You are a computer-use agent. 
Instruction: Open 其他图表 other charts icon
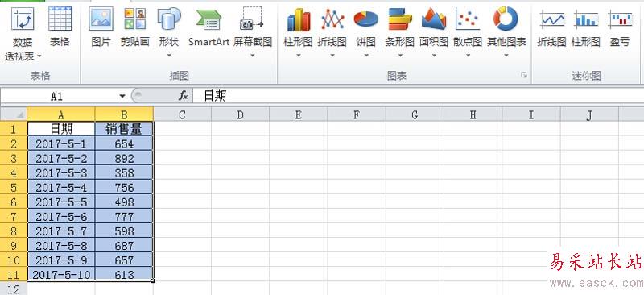[506, 19]
